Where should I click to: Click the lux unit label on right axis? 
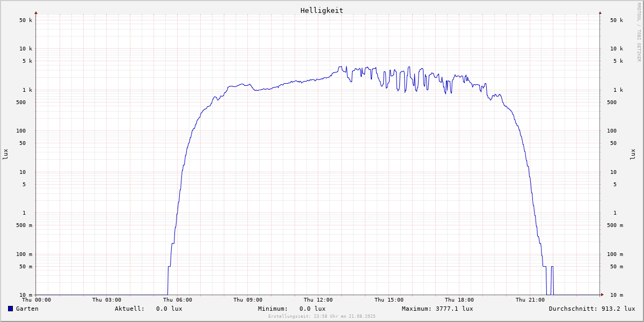(633, 154)
